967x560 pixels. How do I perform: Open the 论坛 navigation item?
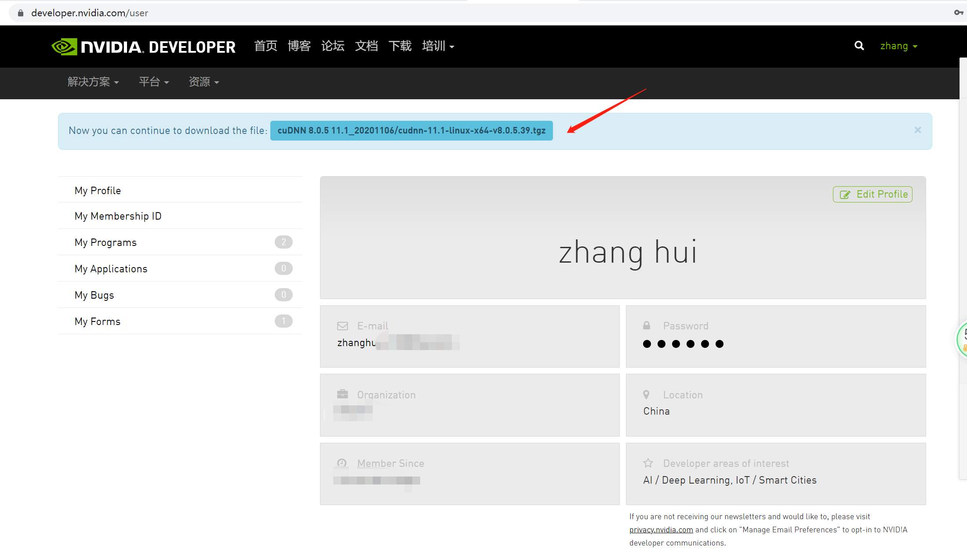[333, 46]
